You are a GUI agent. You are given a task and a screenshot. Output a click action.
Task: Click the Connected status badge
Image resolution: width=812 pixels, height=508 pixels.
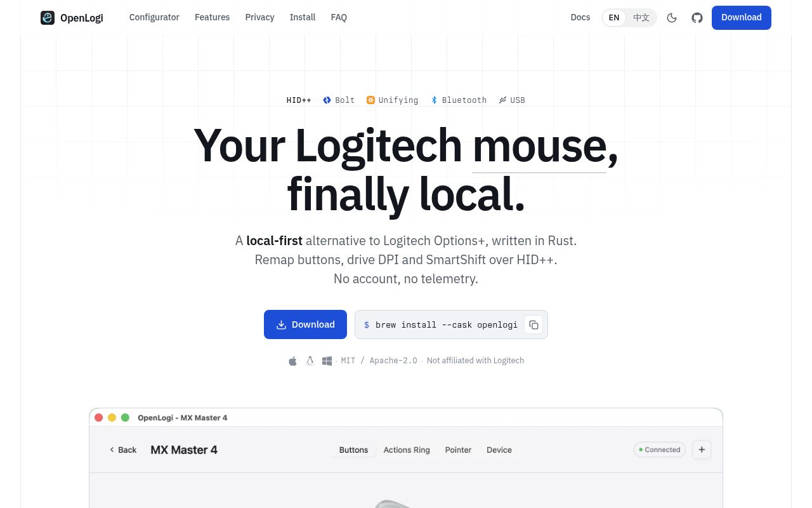(x=660, y=450)
